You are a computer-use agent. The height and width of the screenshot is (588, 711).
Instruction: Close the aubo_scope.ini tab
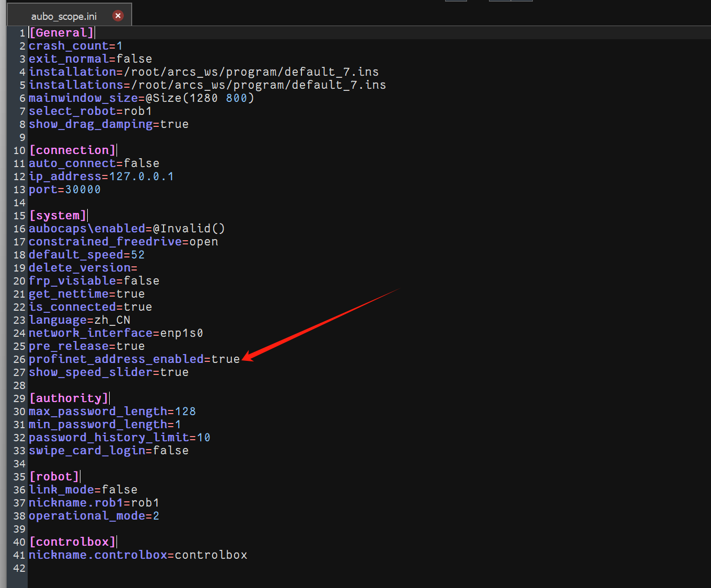point(118,16)
